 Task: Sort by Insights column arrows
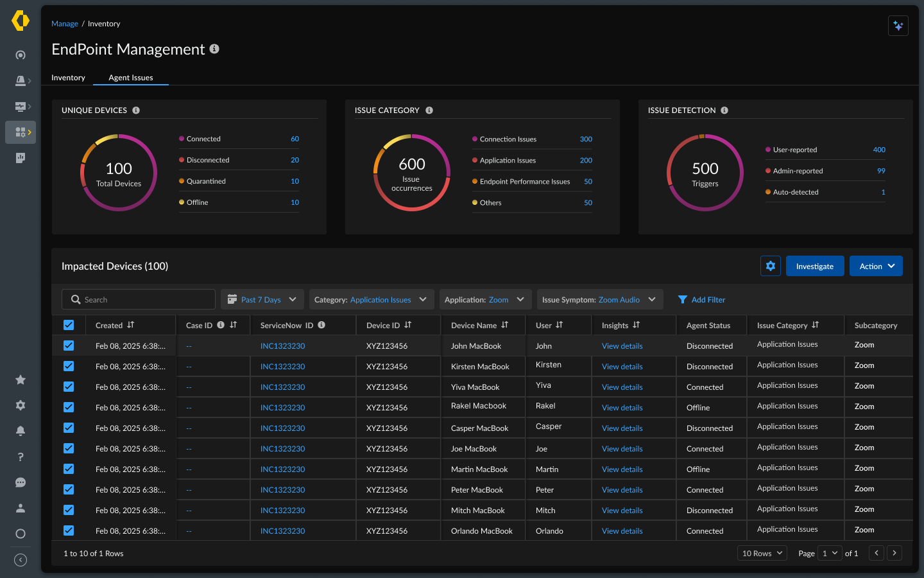[637, 325]
